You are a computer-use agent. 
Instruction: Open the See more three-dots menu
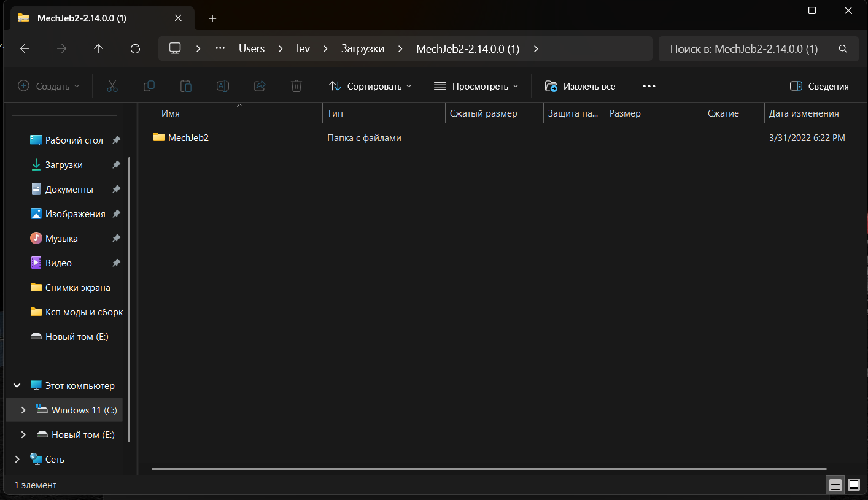tap(649, 86)
